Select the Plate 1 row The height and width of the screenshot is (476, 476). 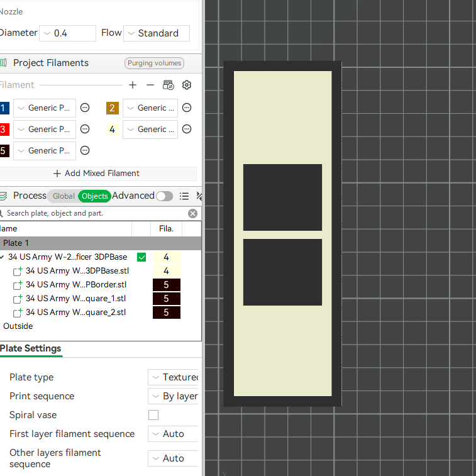click(100, 243)
